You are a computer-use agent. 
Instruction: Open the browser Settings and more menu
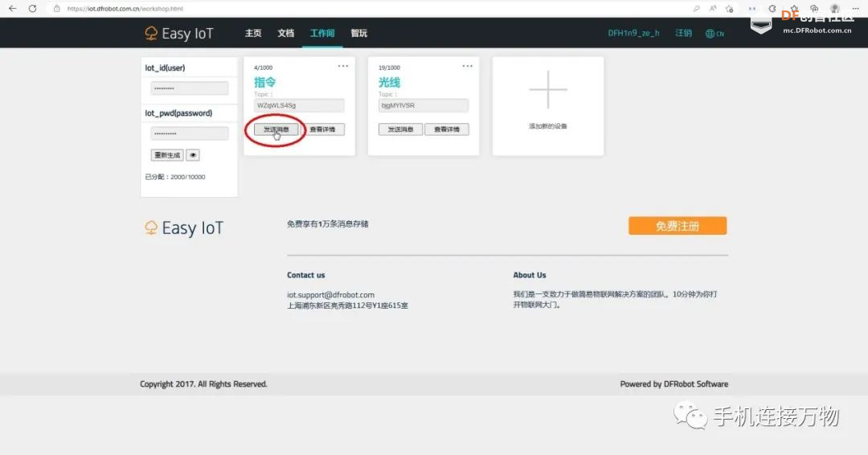pyautogui.click(x=855, y=9)
